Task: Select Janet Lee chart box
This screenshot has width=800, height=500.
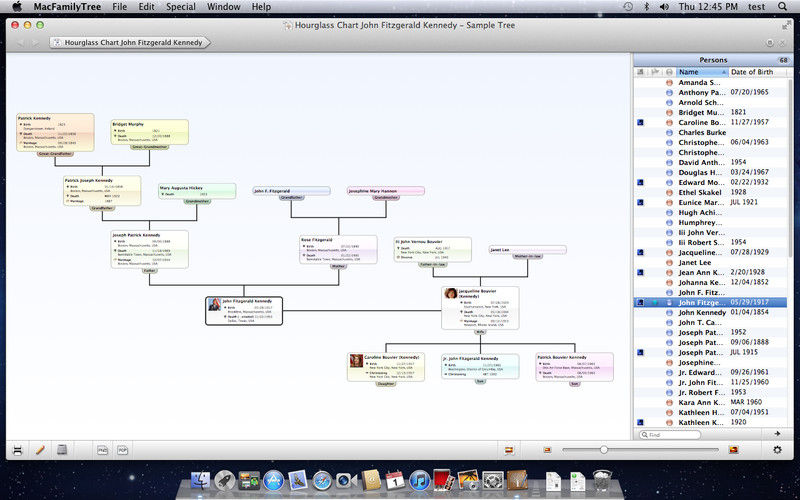Action: pyautogui.click(x=528, y=249)
